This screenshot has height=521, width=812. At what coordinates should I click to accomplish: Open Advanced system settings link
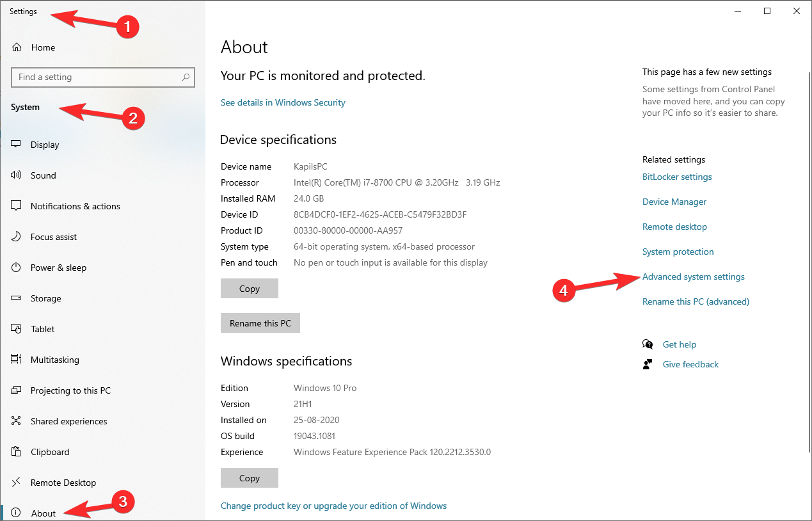(x=693, y=277)
